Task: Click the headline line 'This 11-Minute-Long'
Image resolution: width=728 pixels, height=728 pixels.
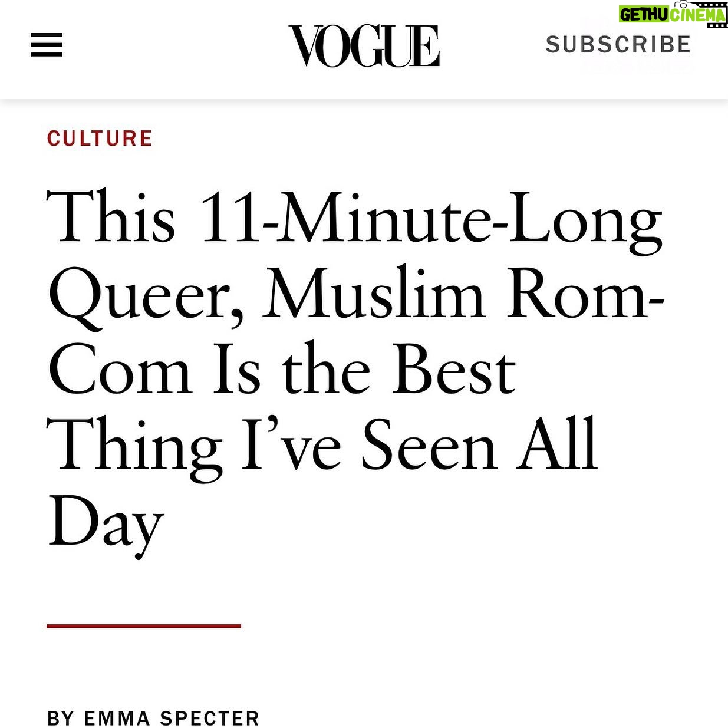Action: click(354, 220)
